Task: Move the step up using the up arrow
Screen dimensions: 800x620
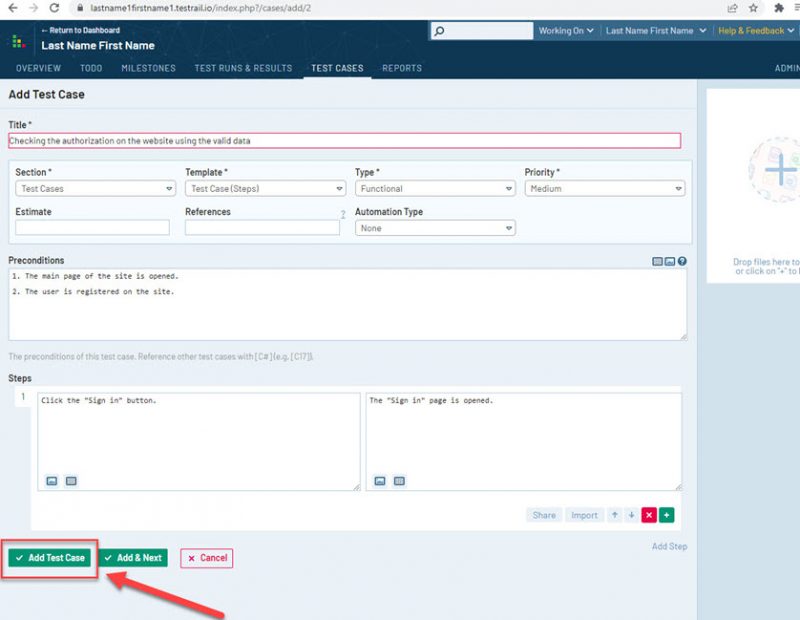Action: click(x=615, y=515)
